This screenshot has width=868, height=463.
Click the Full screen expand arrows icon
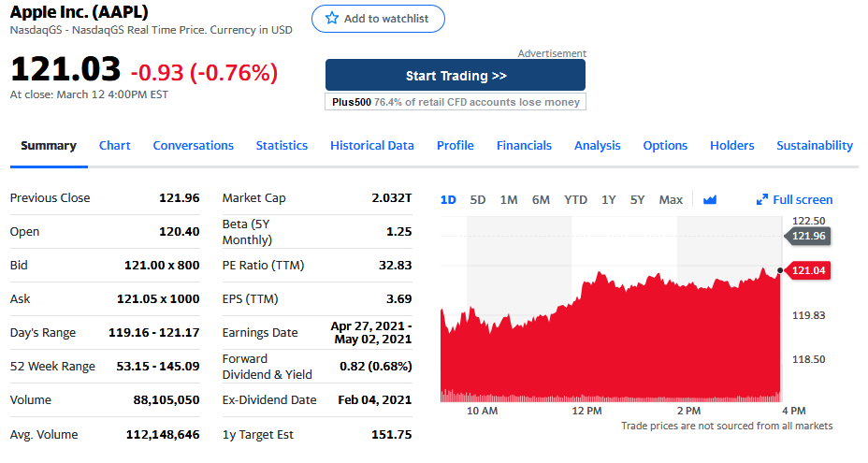click(762, 199)
